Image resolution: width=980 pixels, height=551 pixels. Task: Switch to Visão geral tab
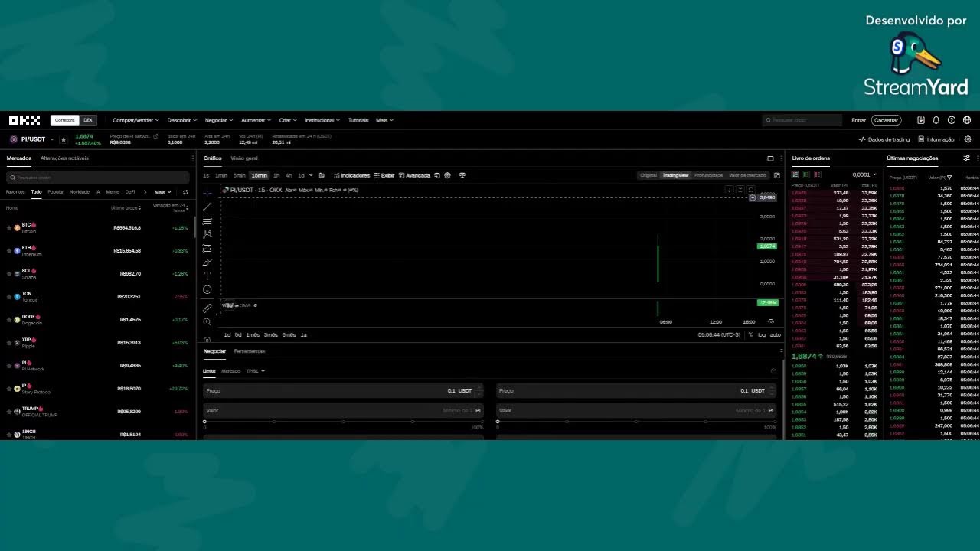click(x=244, y=158)
